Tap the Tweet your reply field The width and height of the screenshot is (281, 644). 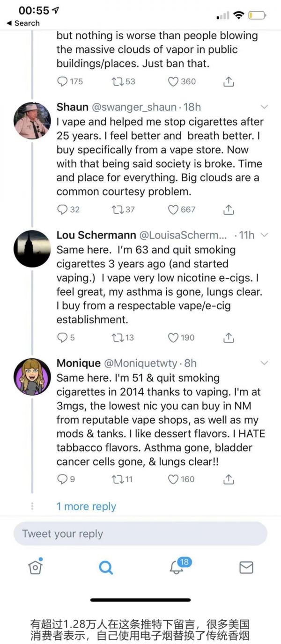coord(140,534)
